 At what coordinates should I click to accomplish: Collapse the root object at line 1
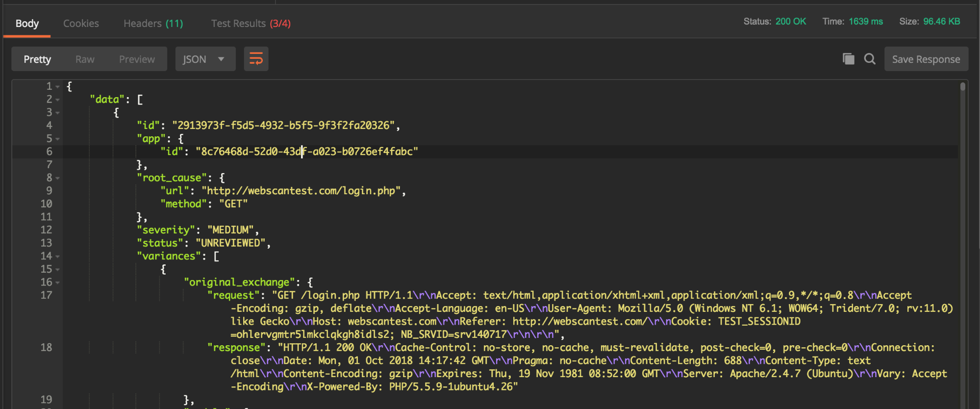tap(58, 87)
